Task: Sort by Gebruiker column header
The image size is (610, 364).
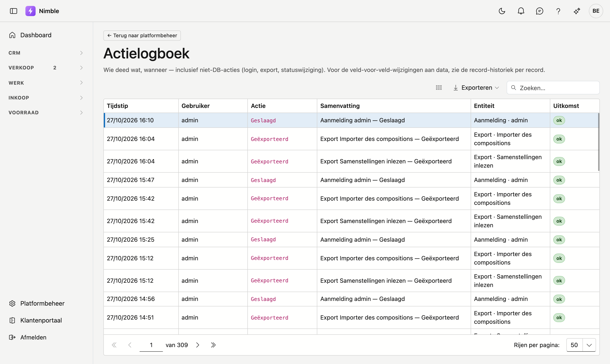Action: [213, 106]
